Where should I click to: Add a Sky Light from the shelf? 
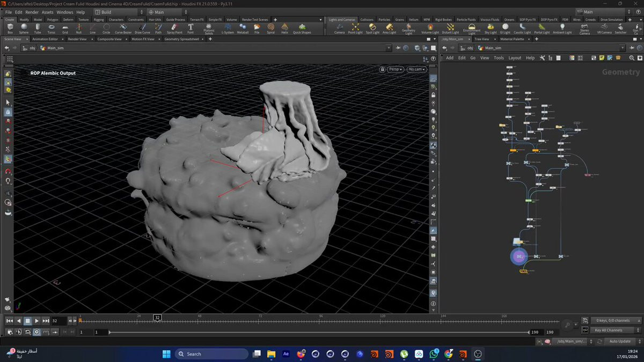(x=491, y=28)
